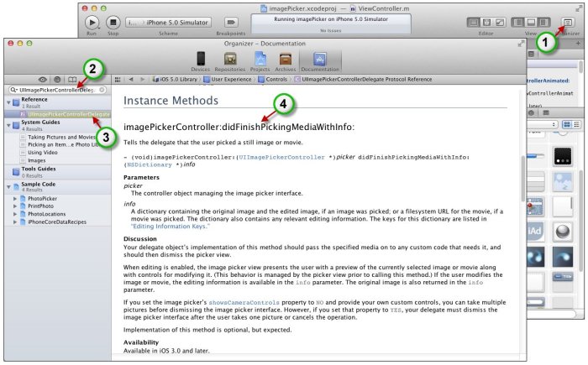Select the media library icon in Xcode
The width and height of the screenshot is (588, 365).
tap(546, 112)
